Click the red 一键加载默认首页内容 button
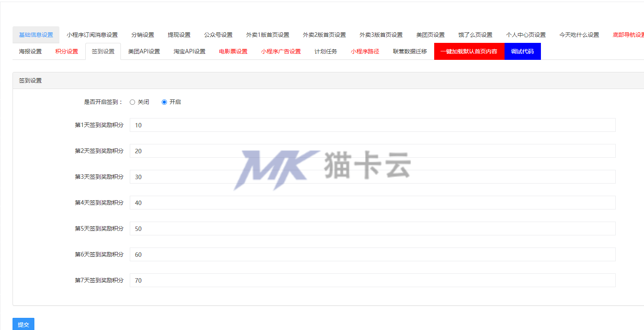 [x=469, y=51]
